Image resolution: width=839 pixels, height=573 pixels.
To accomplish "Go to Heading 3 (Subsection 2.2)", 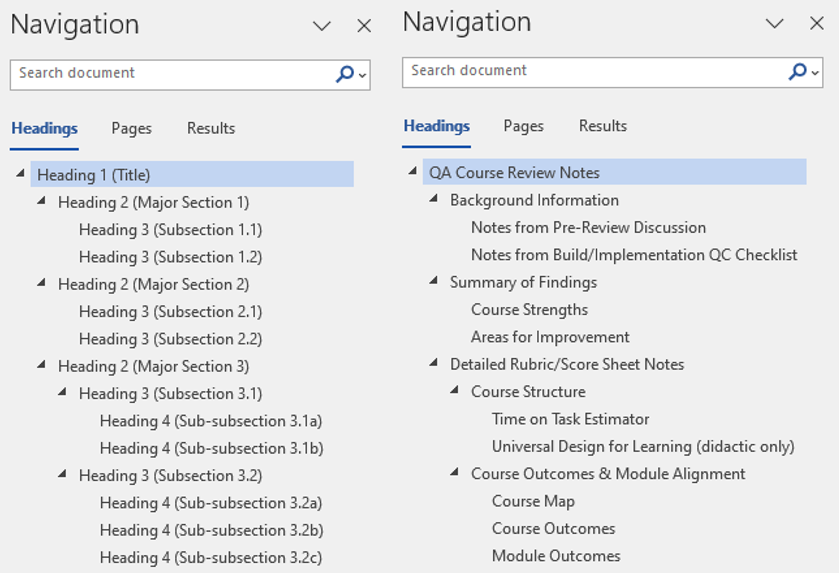I will 171,339.
